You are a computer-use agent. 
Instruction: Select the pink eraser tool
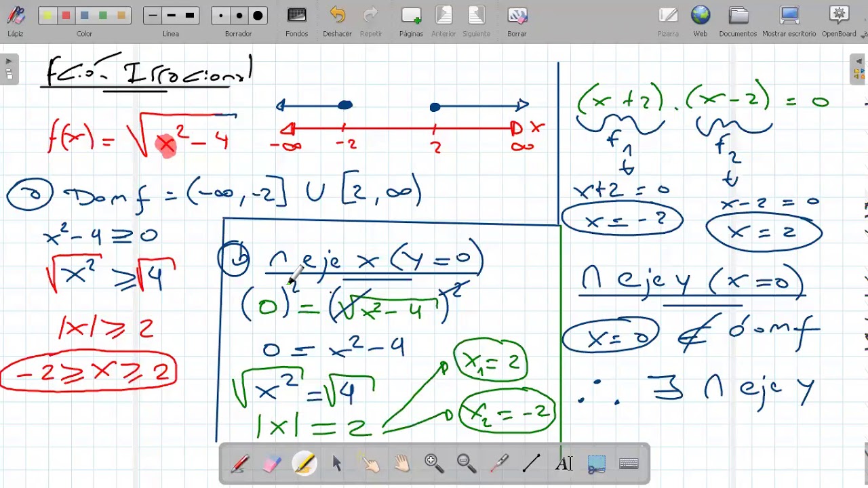tap(271, 464)
